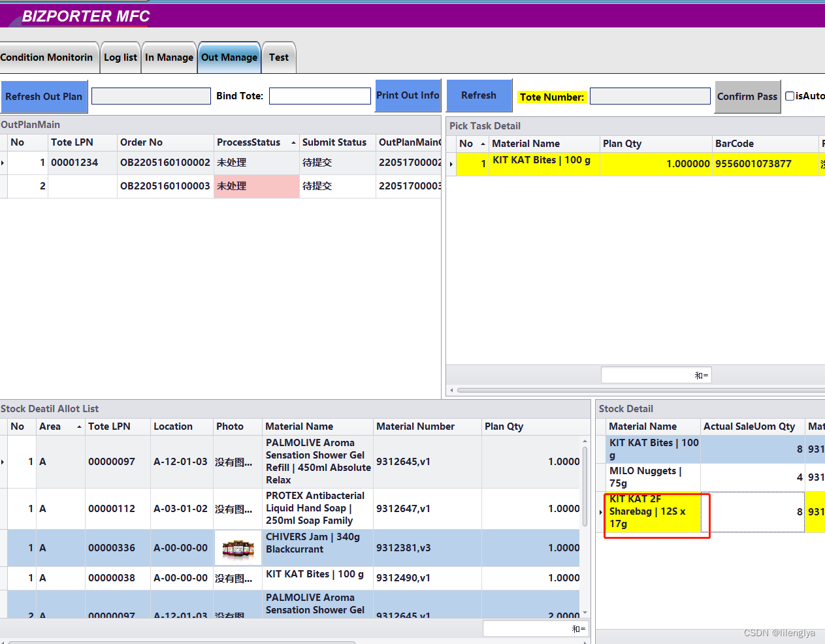The width and height of the screenshot is (825, 644).
Task: Sort by ProcessStatus column header
Action: tap(255, 142)
